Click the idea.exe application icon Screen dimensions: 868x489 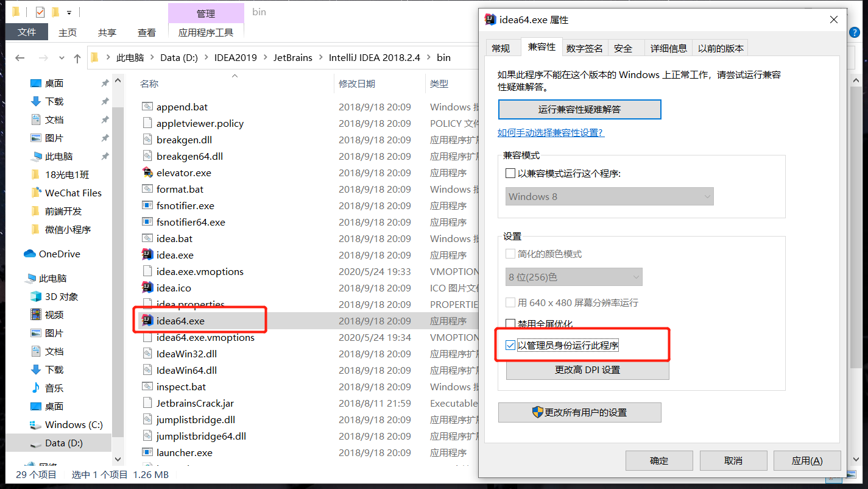[x=147, y=255]
